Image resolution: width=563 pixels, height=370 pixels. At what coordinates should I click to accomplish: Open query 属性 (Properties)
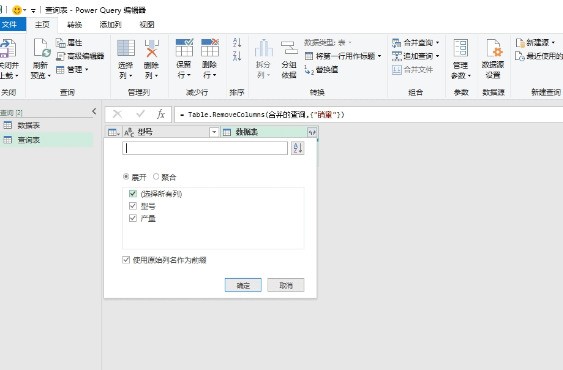point(69,43)
